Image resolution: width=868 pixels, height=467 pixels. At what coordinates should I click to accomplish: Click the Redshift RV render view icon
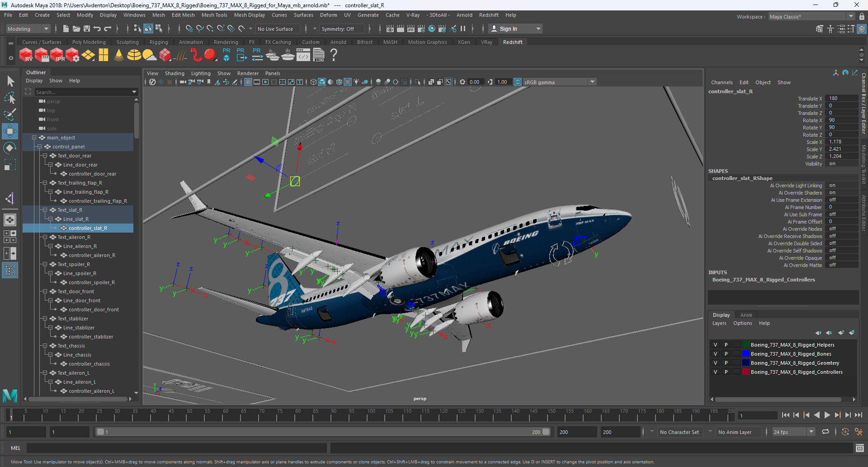[26, 55]
